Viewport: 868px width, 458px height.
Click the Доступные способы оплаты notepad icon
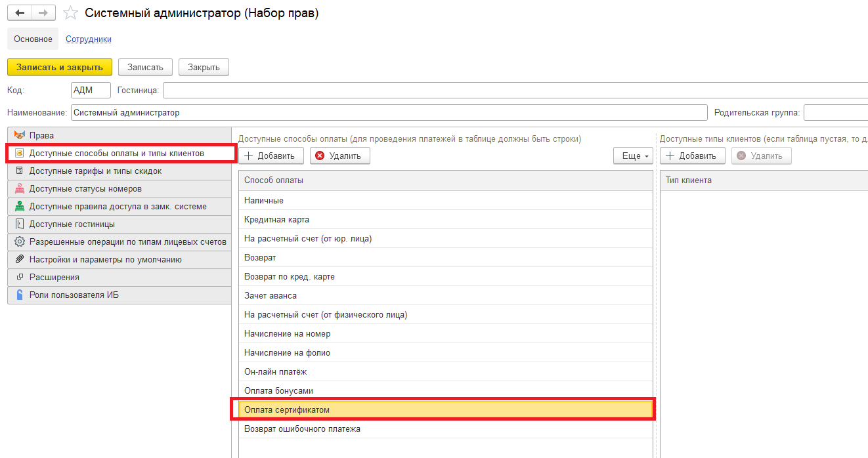19,153
